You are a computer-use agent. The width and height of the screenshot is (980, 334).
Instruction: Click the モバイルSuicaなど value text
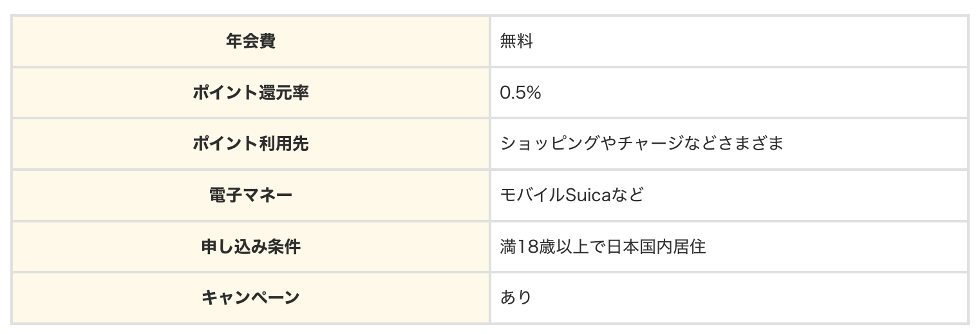click(572, 195)
